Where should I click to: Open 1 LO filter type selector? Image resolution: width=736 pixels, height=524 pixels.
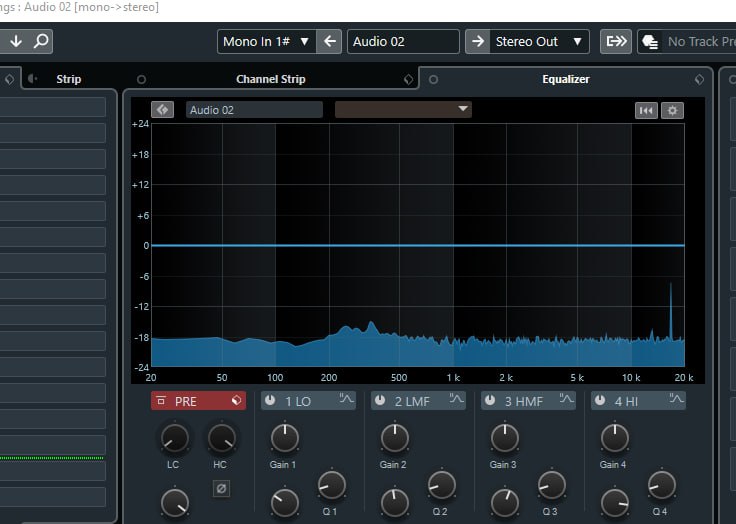pos(346,399)
